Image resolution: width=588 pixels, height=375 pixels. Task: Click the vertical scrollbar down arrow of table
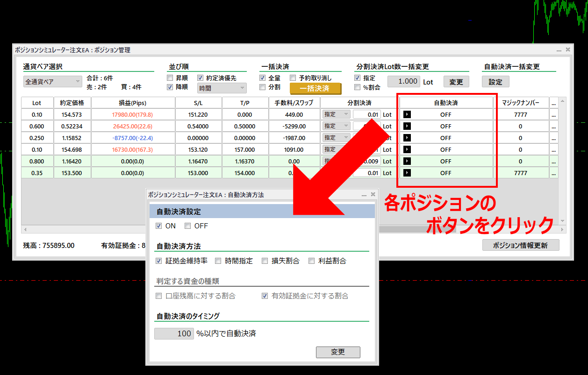(562, 221)
